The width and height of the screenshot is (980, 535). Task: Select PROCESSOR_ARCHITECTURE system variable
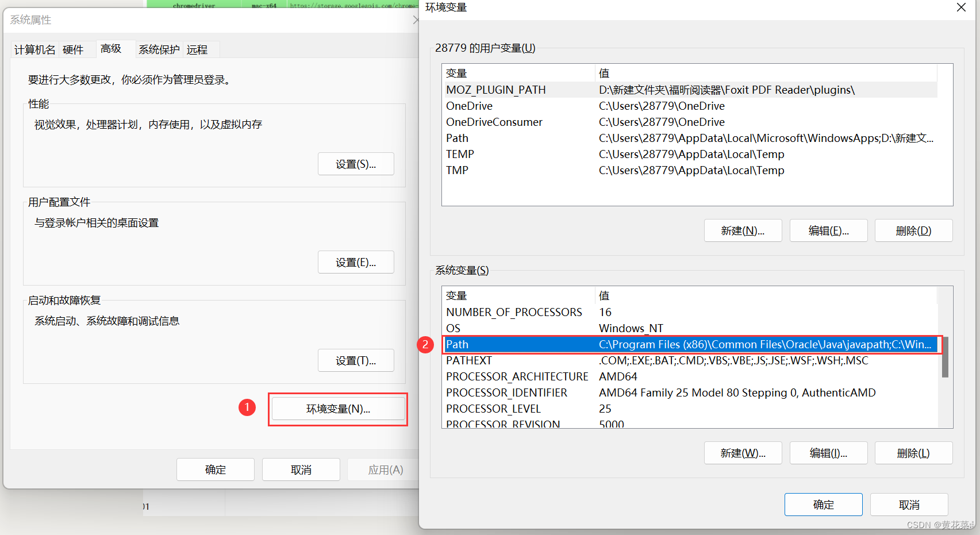tap(690, 376)
